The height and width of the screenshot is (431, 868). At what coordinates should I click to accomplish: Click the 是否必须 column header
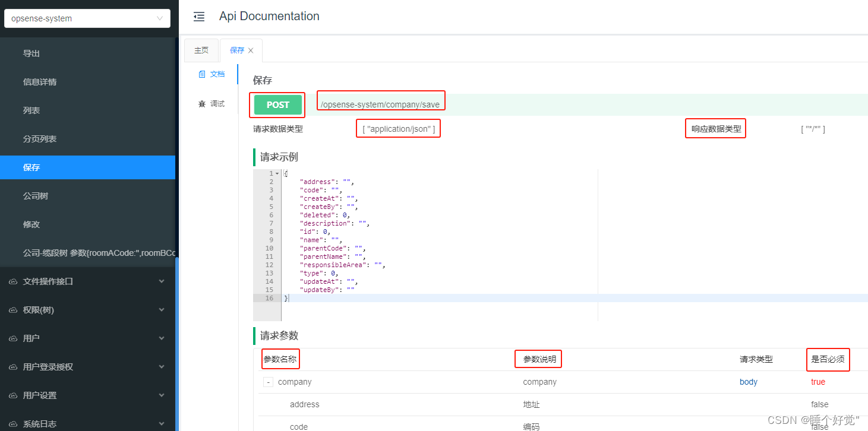828,359
